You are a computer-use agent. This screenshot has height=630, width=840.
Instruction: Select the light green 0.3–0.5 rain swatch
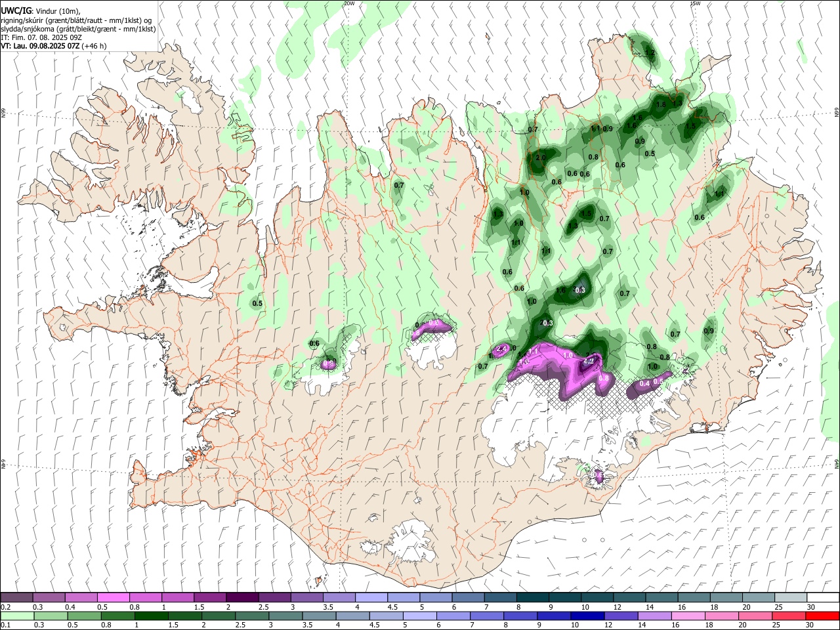tap(51, 616)
